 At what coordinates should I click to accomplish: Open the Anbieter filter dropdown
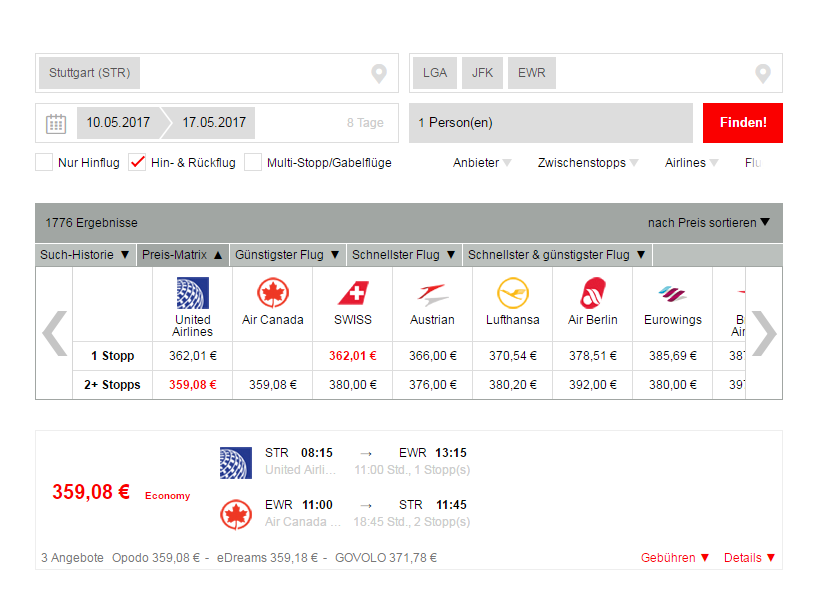coord(482,163)
